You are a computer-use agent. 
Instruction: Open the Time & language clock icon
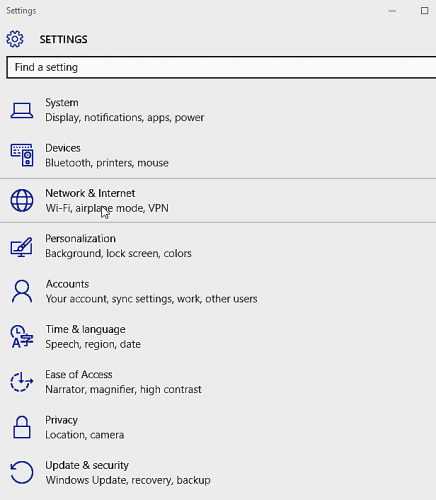22,337
